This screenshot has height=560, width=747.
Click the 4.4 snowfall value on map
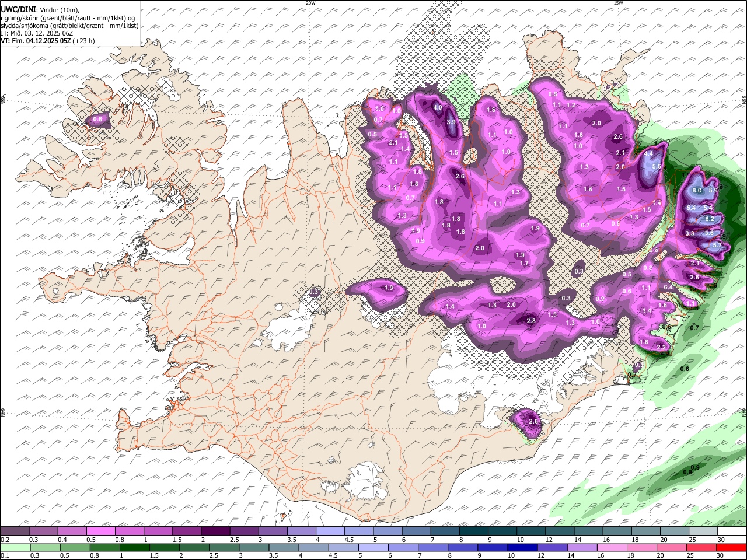tap(648, 154)
